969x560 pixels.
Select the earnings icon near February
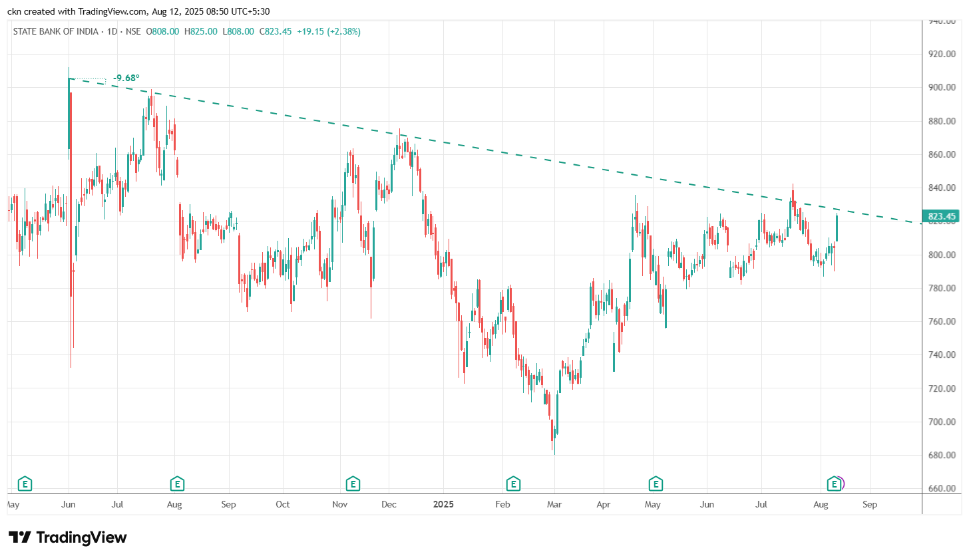tap(512, 484)
